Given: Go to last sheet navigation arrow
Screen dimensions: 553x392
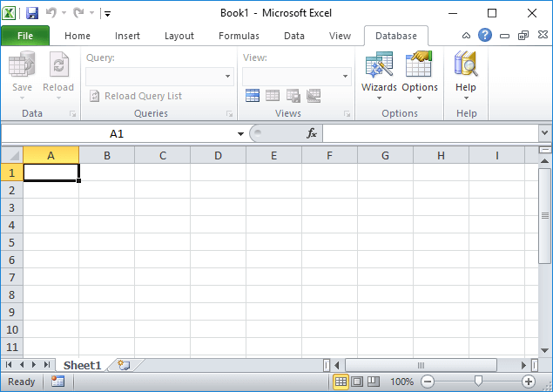Looking at the screenshot, I should click(x=46, y=364).
